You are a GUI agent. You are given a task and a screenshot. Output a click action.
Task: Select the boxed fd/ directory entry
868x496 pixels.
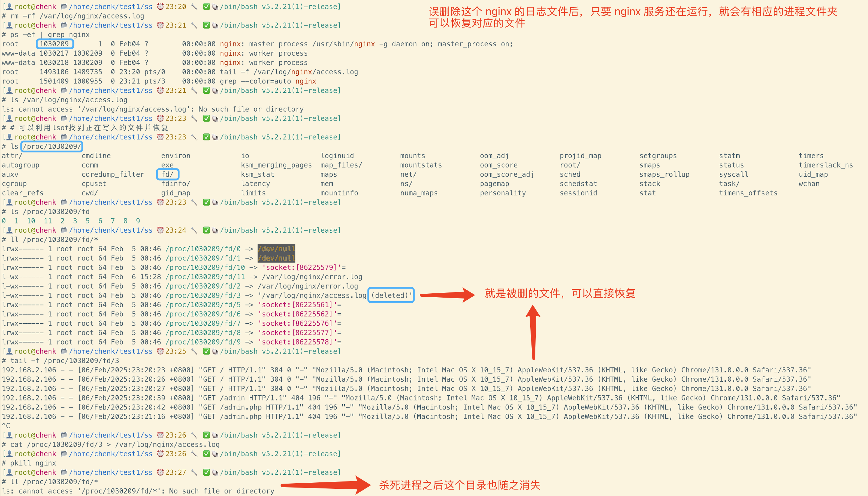167,175
